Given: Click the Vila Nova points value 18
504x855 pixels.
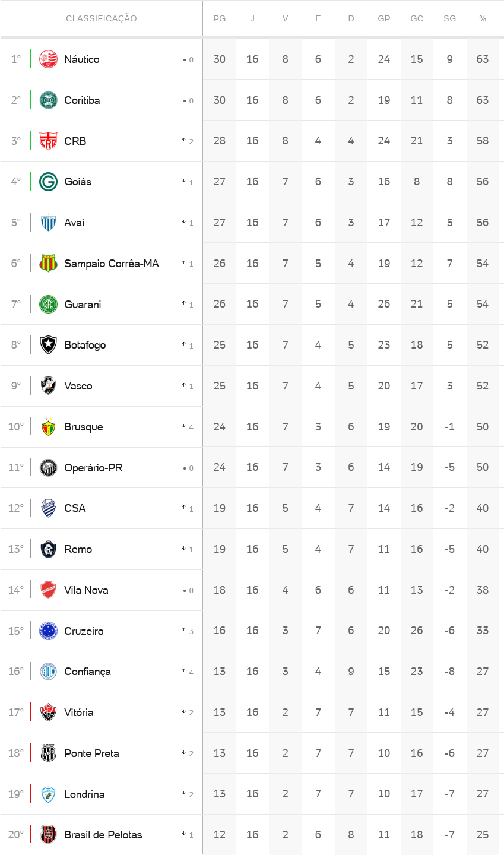Looking at the screenshot, I should click(220, 590).
